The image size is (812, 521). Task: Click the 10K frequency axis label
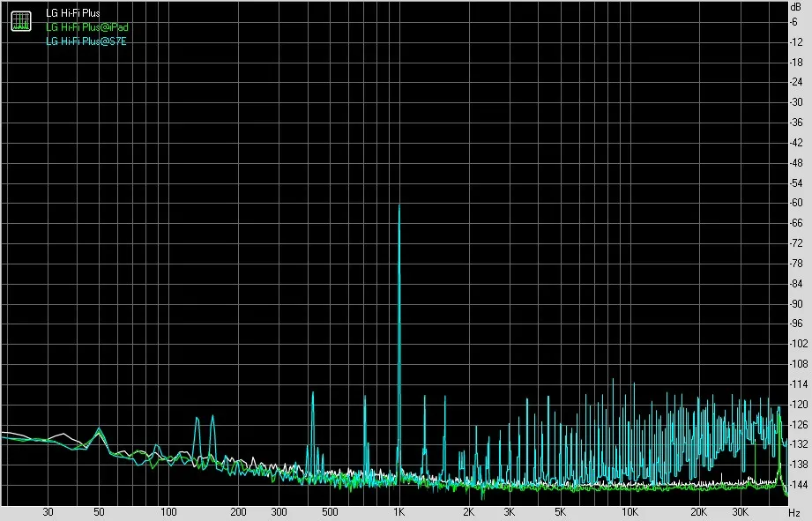pyautogui.click(x=629, y=512)
